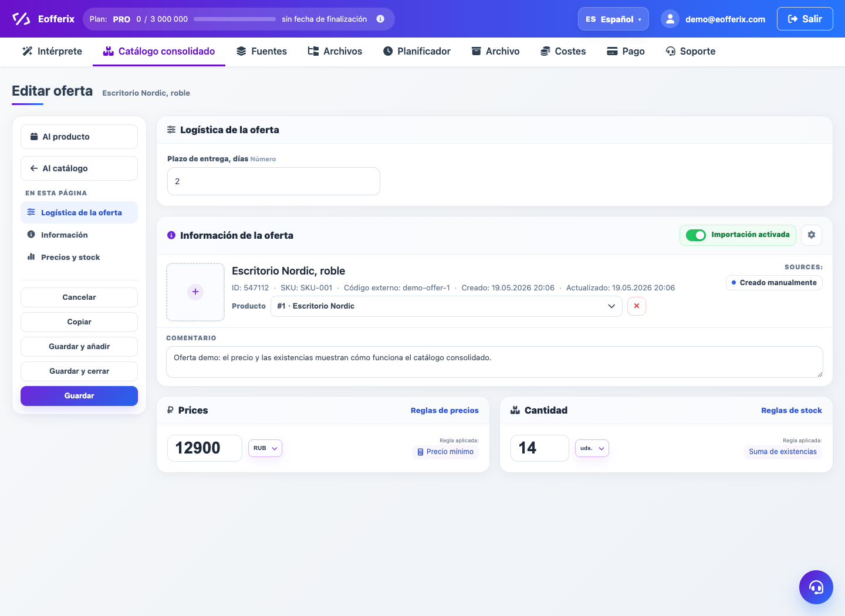The height and width of the screenshot is (616, 845).
Task: Click the boxes icon next to Cantidad
Action: click(515, 410)
